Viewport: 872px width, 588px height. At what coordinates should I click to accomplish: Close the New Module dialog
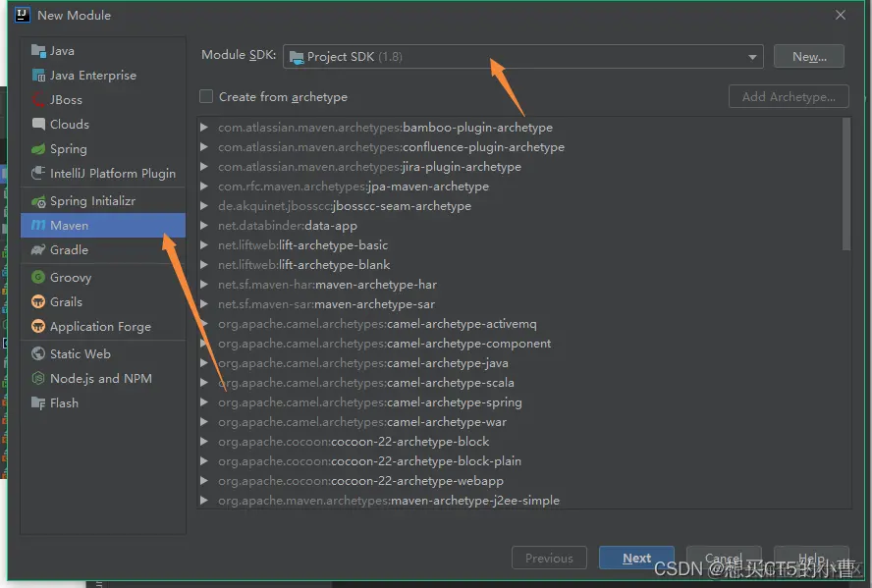(x=841, y=15)
